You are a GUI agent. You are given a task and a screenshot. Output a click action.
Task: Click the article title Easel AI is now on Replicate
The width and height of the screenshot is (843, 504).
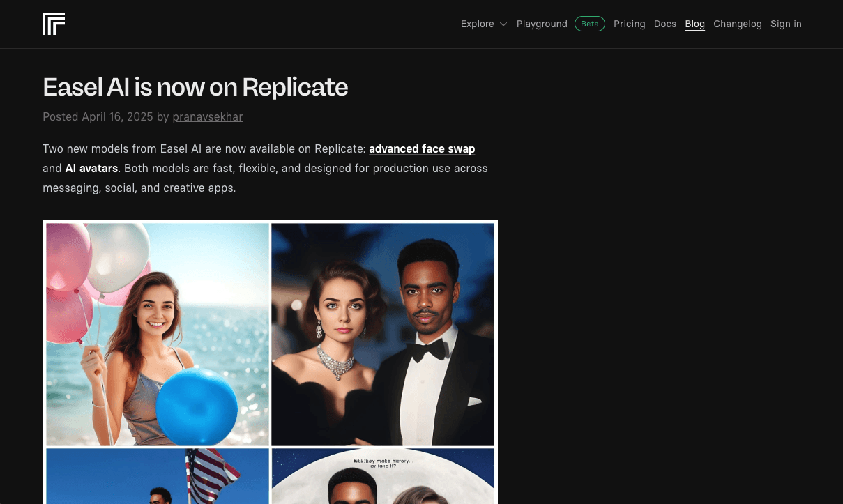(195, 87)
